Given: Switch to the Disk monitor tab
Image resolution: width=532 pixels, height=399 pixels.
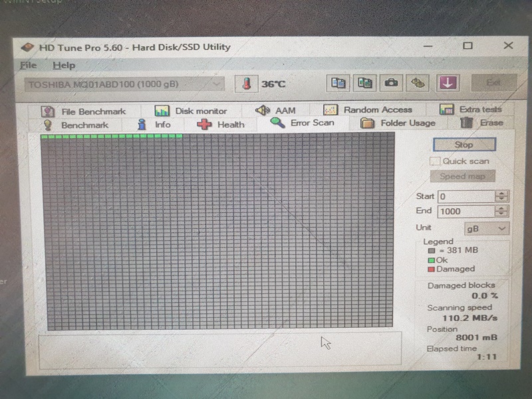Looking at the screenshot, I should point(191,110).
